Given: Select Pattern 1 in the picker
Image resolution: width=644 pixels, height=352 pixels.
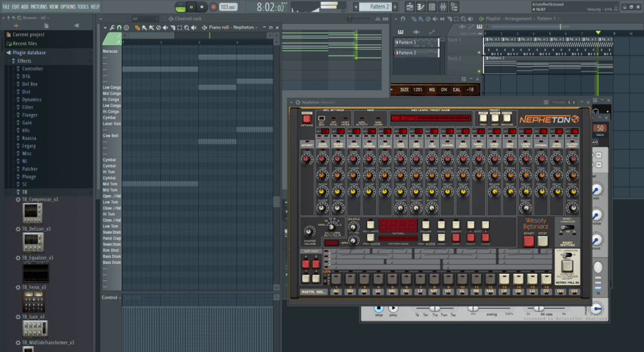Looking at the screenshot, I should [416, 42].
